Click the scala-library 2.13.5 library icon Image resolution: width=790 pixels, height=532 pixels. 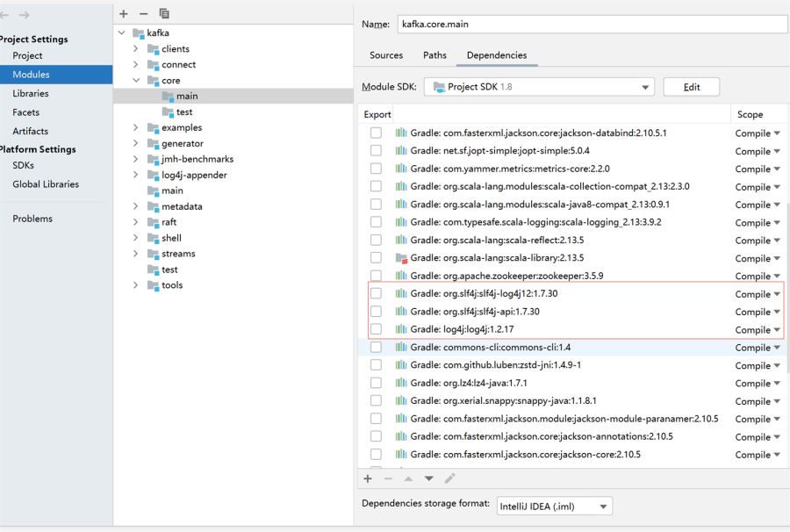[401, 258]
